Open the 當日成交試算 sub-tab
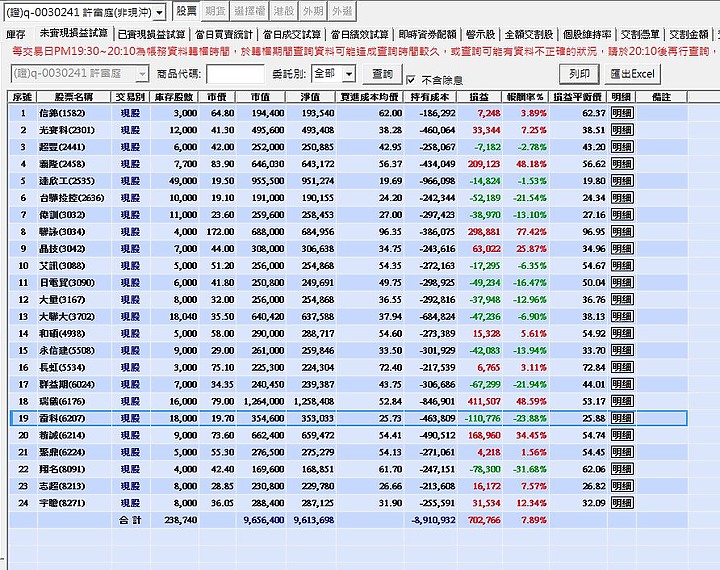The height and width of the screenshot is (570, 720). pos(292,34)
